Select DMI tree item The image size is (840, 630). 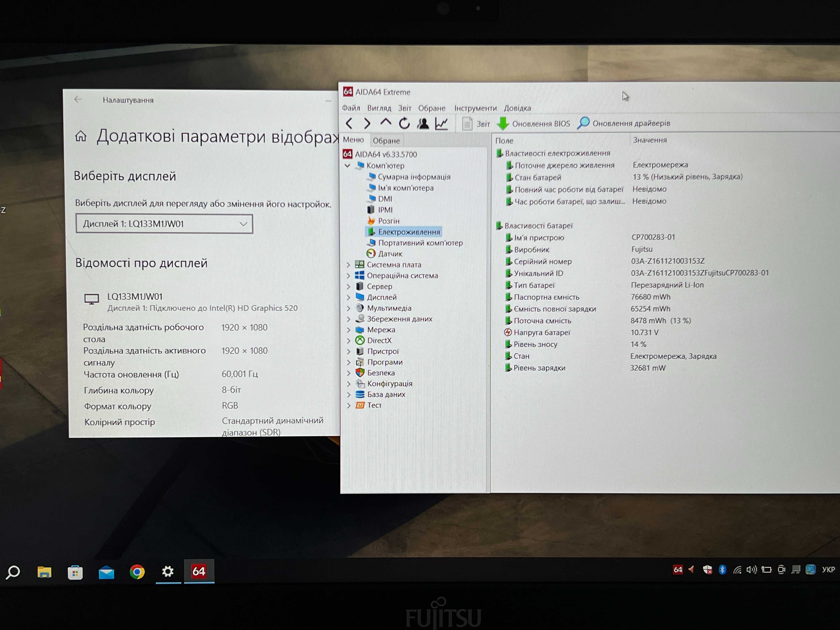(x=380, y=199)
